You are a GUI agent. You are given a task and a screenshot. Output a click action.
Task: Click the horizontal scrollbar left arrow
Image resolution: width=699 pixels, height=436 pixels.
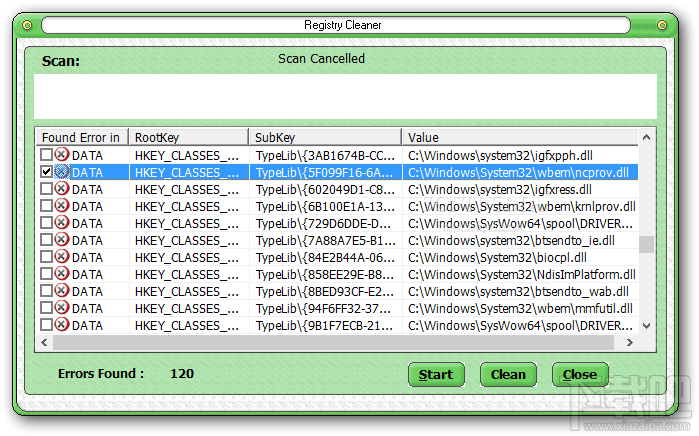coord(44,342)
